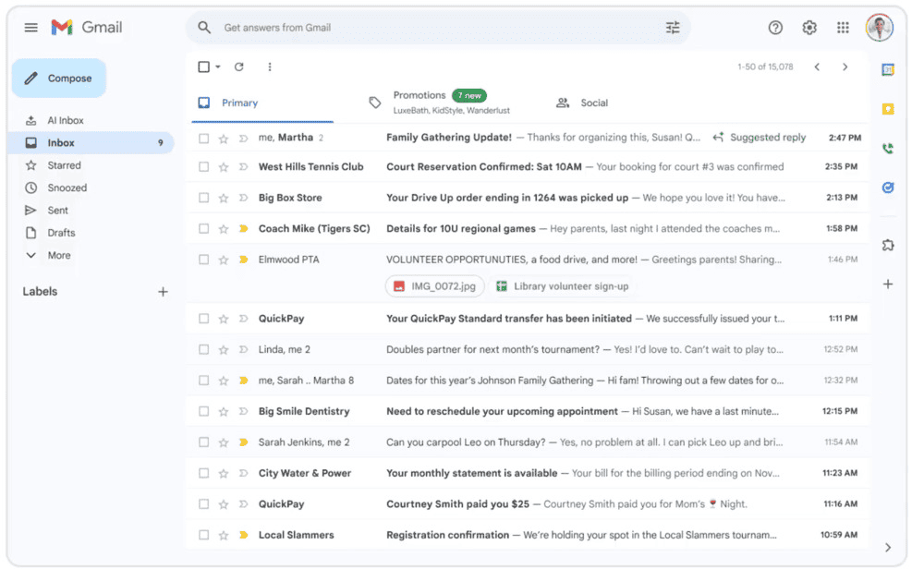Image resolution: width=924 pixels, height=581 pixels.
Task: Open the main menu hamburger icon
Action: (31, 28)
